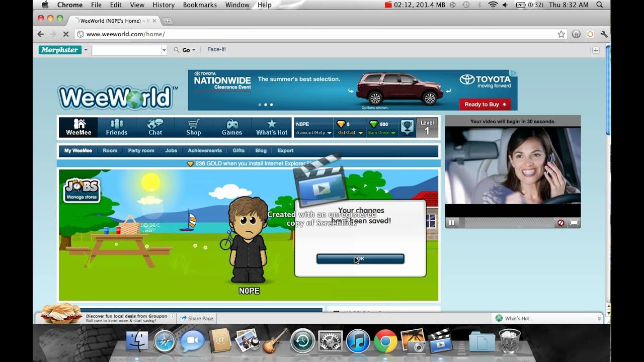
Task: Click the Share Page button
Action: [197, 318]
